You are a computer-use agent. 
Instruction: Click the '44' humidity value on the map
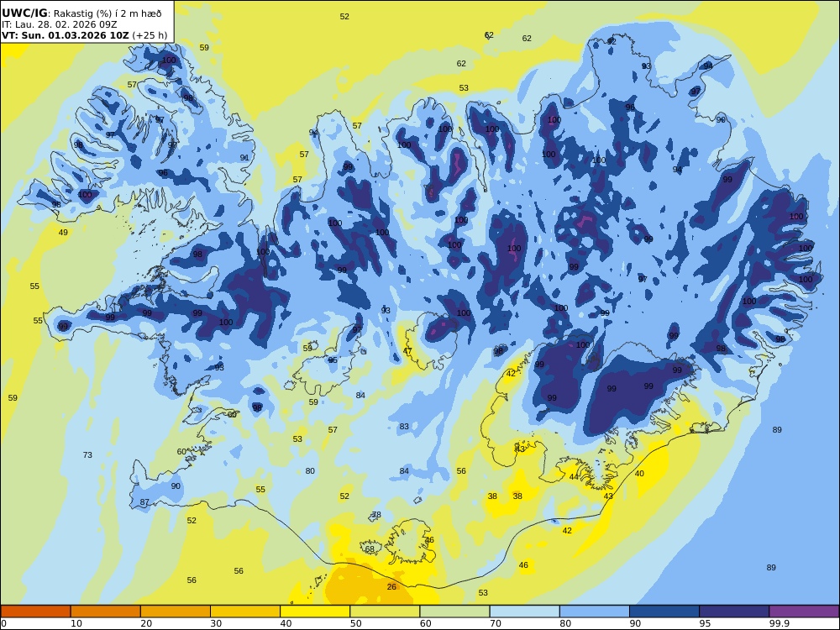574,477
